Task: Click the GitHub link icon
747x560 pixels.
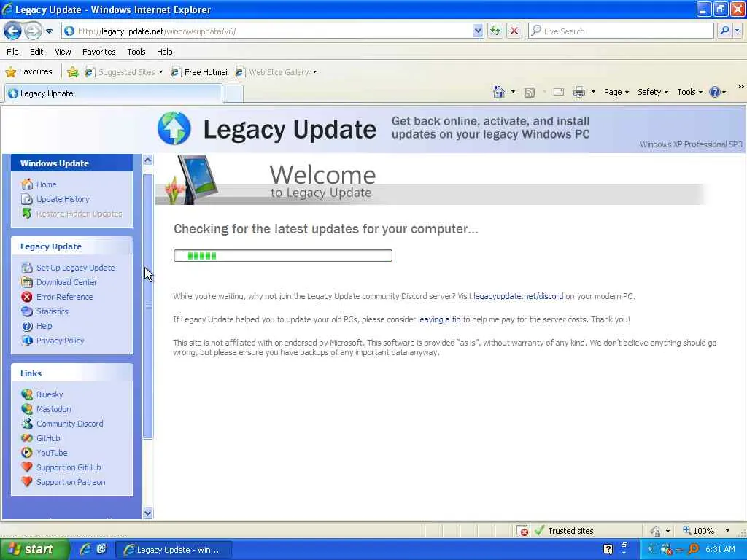Action: point(27,438)
